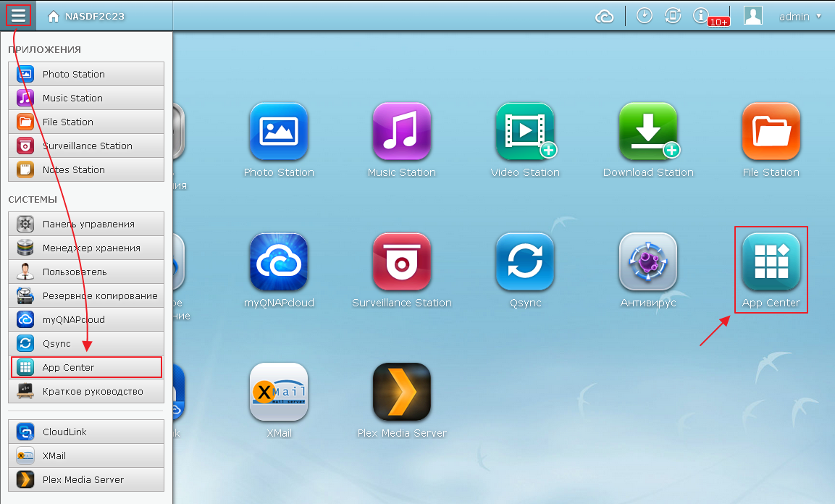Choose File Station in the main menu list
Viewport: 835px width, 504px height.
86,122
